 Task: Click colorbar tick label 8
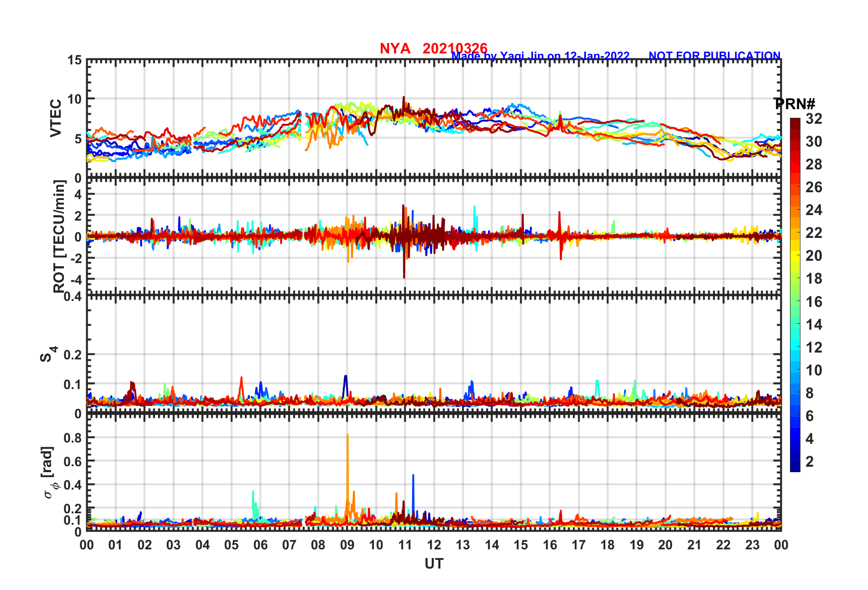coord(810,393)
